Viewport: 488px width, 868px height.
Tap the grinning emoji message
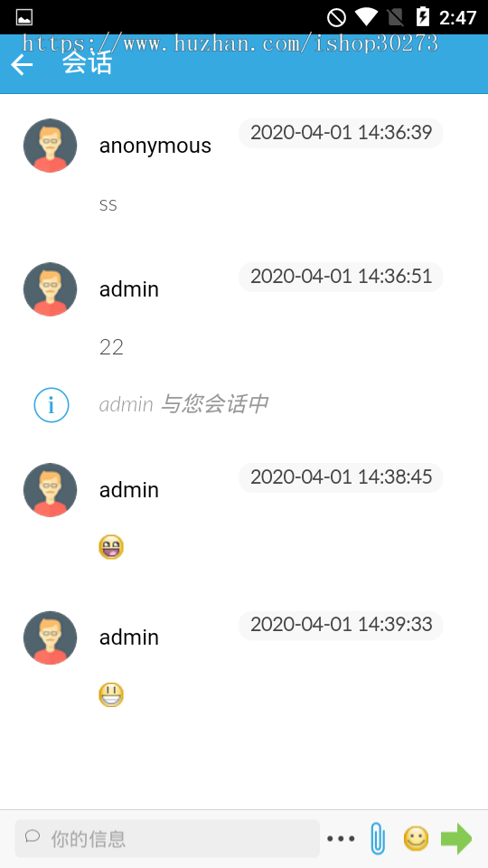pyautogui.click(x=111, y=547)
